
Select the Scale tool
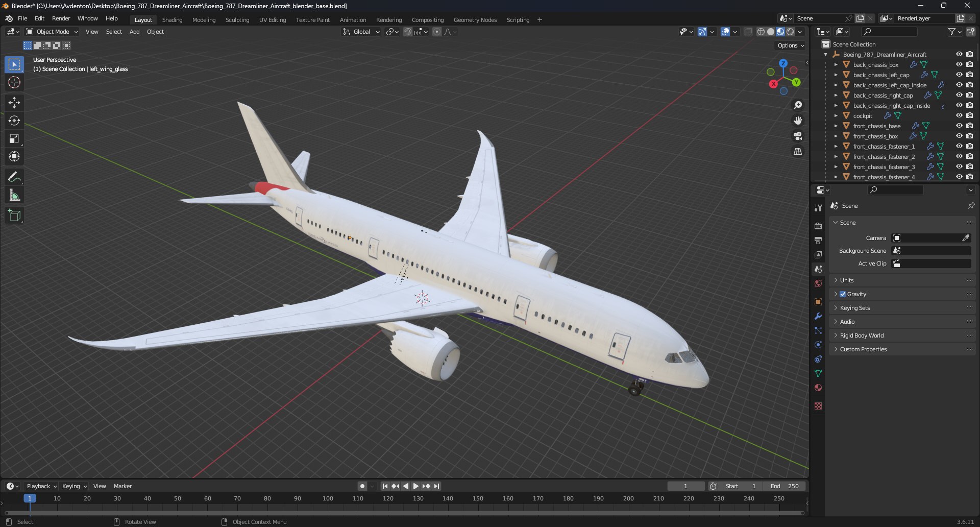point(14,138)
